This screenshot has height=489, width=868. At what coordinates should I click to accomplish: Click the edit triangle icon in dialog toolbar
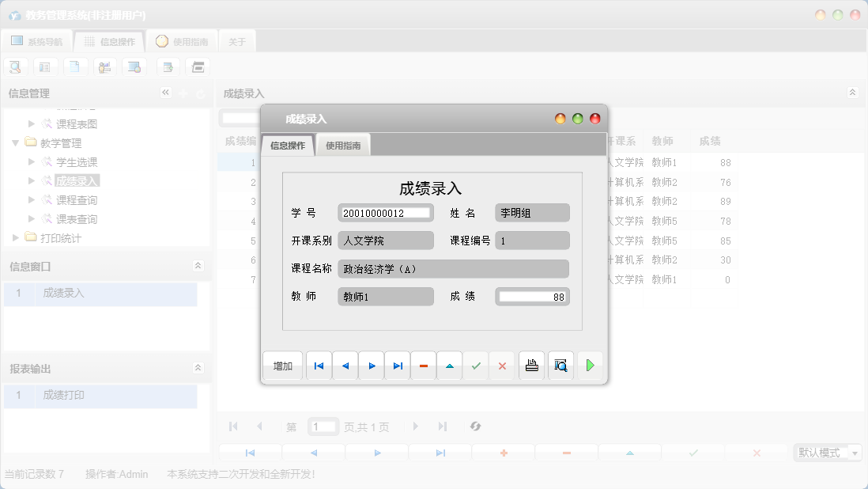449,365
